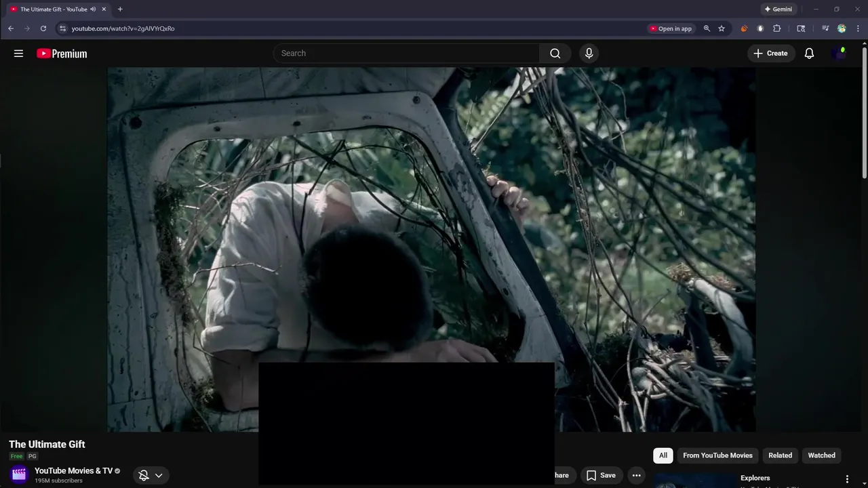
Task: Click the search magnifier button
Action: 555,54
